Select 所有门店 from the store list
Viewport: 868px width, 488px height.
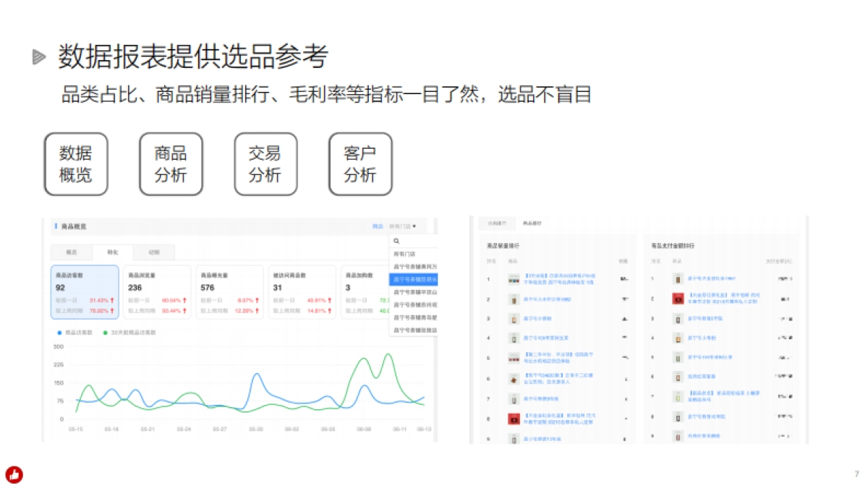(405, 252)
